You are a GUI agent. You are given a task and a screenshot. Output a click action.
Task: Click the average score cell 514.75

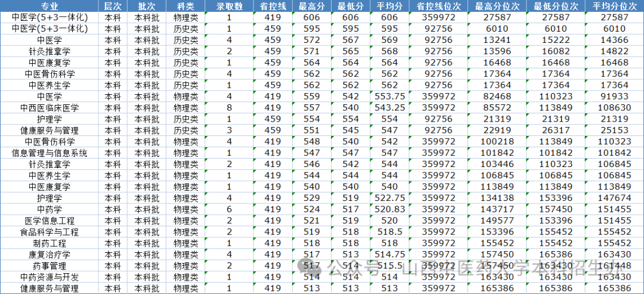click(x=389, y=255)
